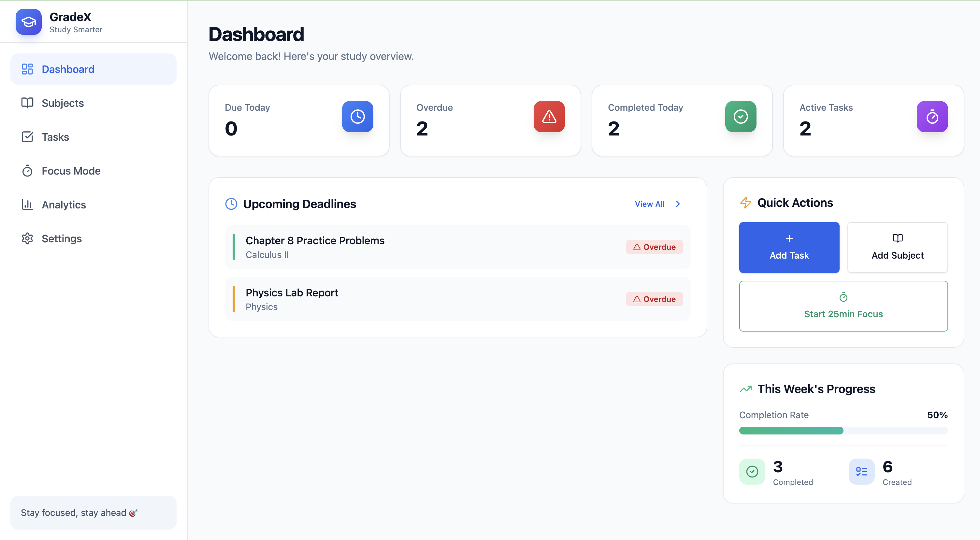Click the Add Subject button
The height and width of the screenshot is (540, 980).
[x=897, y=248]
